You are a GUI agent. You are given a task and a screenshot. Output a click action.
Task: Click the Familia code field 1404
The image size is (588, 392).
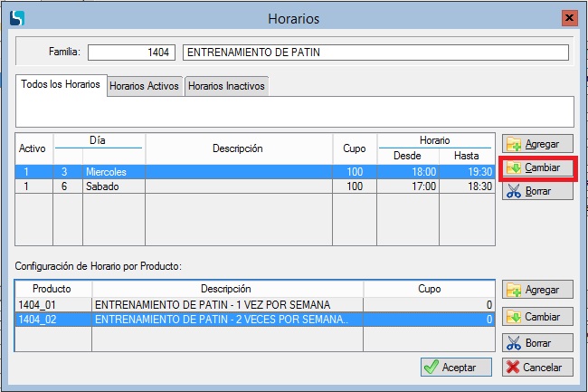click(132, 53)
